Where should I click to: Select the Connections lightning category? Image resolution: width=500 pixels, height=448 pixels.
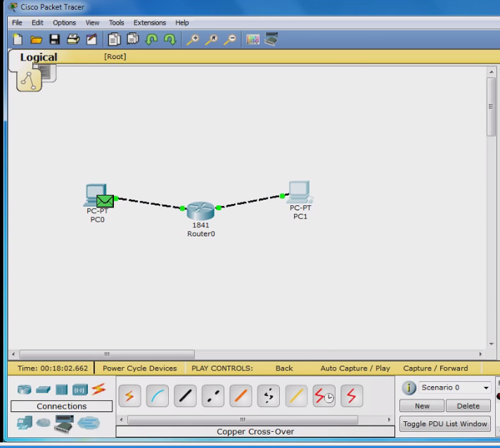pos(98,389)
